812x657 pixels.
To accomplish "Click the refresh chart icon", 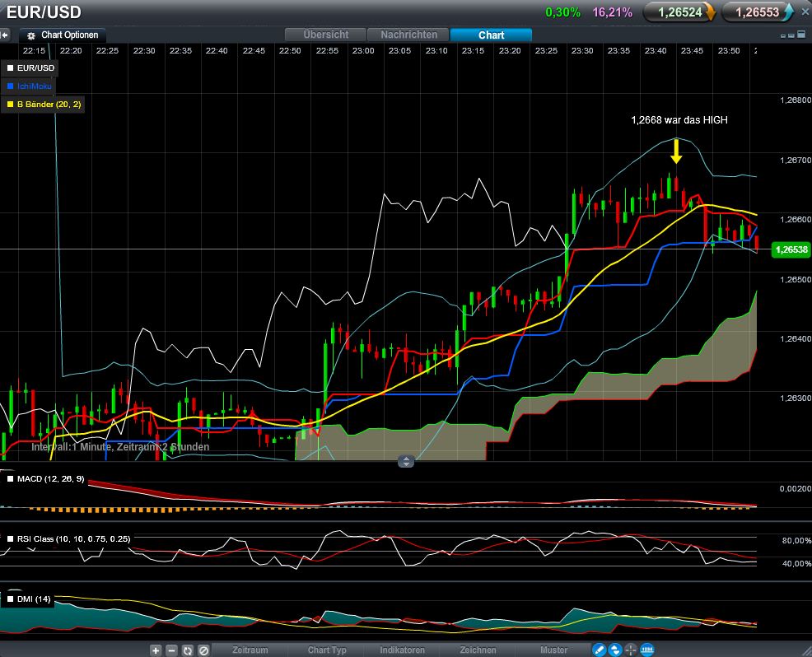I will [x=188, y=650].
